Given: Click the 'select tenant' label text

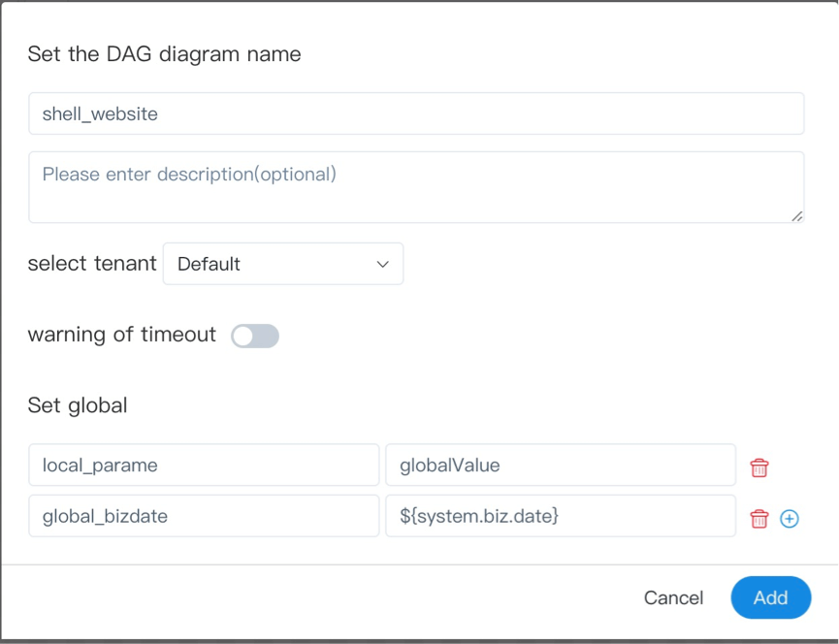Looking at the screenshot, I should (x=92, y=264).
